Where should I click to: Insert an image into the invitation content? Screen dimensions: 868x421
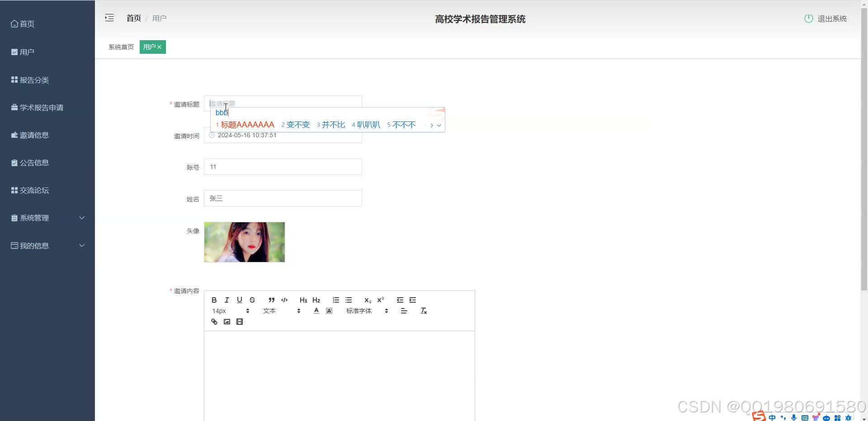tap(226, 322)
